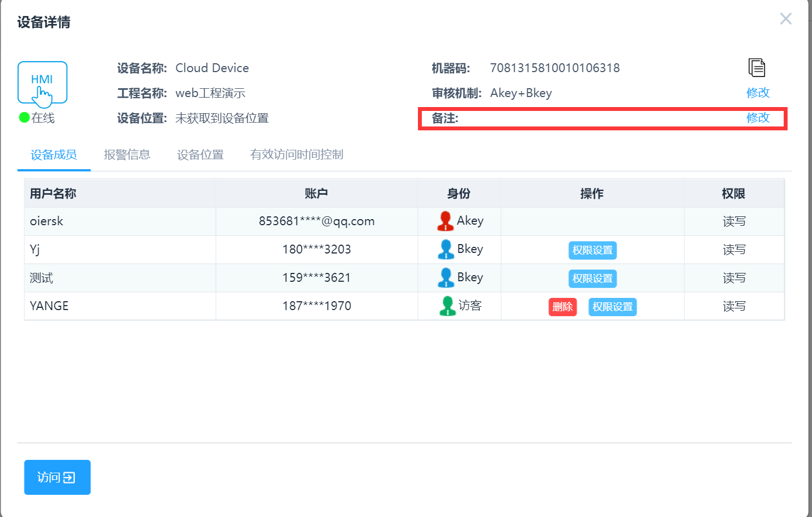Click device name Cloud Device
The width and height of the screenshot is (812, 517).
[212, 68]
